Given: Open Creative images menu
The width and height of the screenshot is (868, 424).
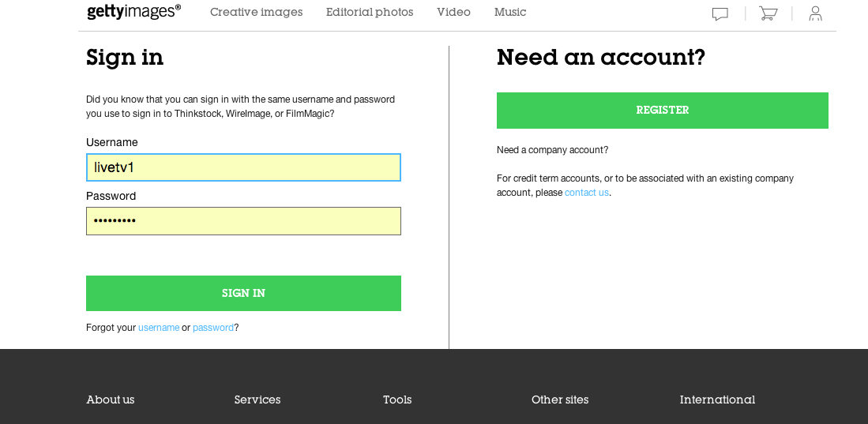Looking at the screenshot, I should coord(257,12).
